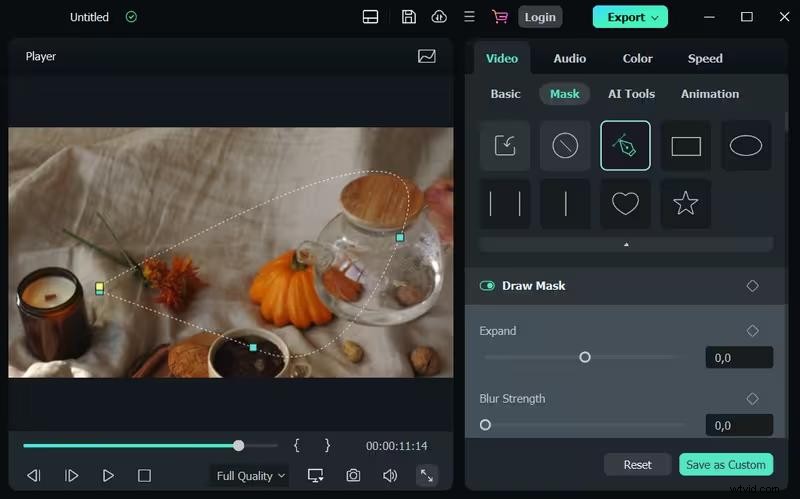Click the player snapshot graph icon
Image resolution: width=800 pixels, height=499 pixels.
click(427, 56)
